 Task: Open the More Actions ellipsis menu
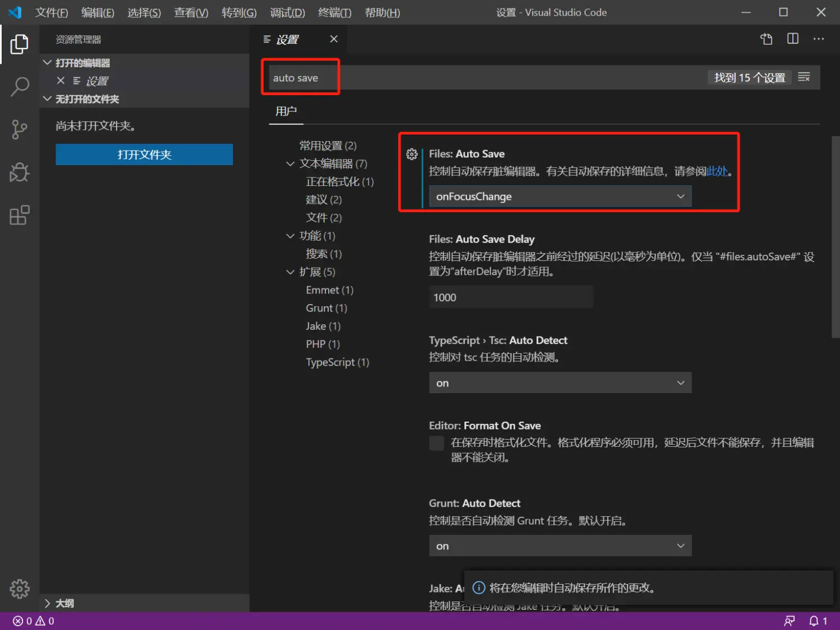pos(819,39)
